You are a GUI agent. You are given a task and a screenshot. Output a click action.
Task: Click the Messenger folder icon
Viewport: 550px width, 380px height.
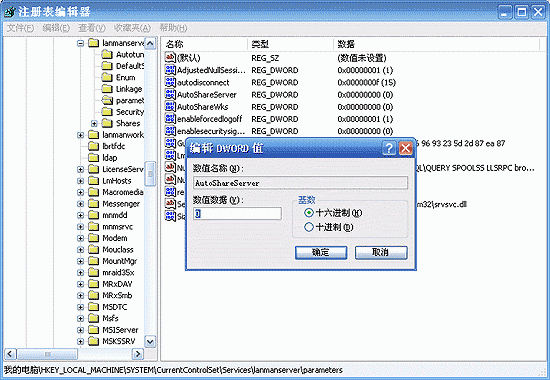(x=94, y=204)
